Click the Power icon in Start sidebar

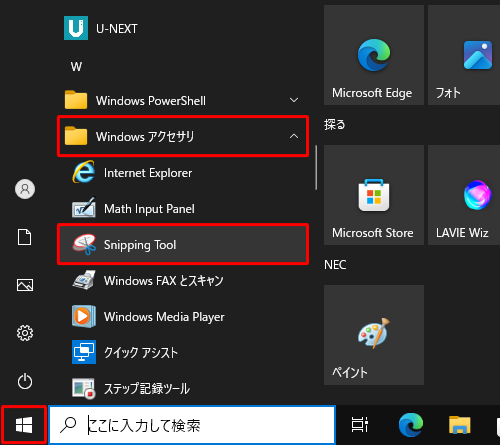tap(25, 381)
